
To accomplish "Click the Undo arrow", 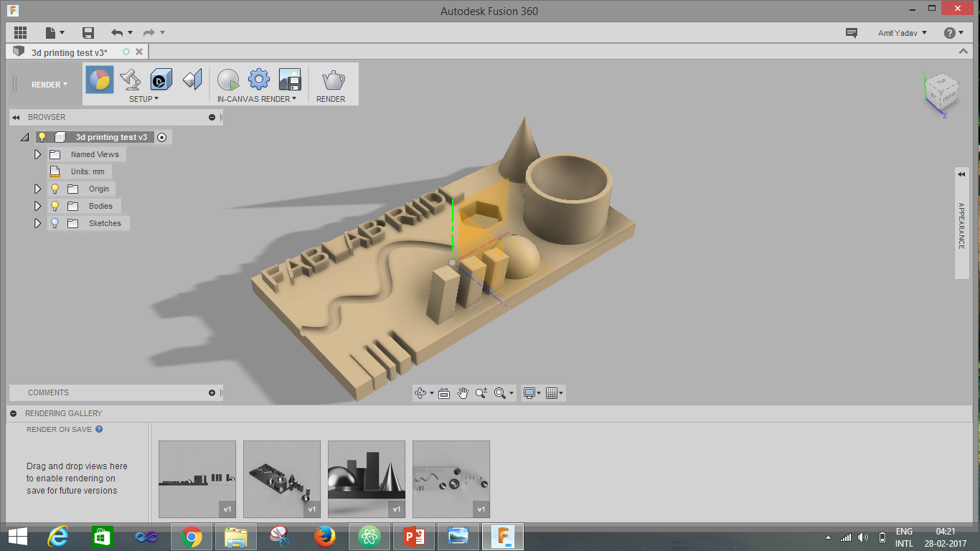I will click(x=117, y=33).
